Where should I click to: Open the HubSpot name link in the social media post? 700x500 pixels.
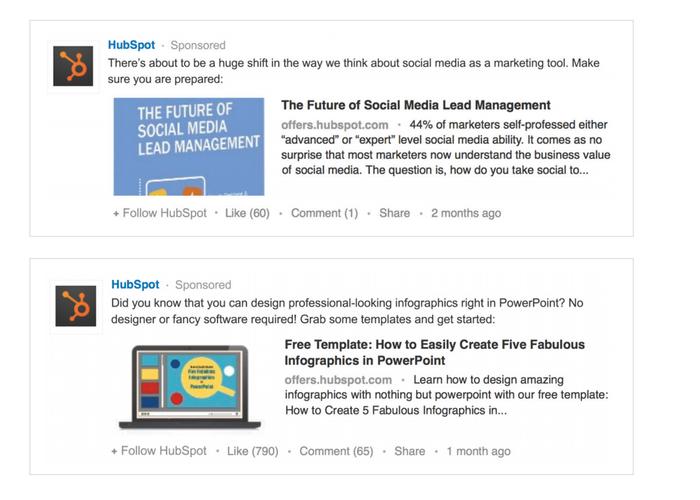[131, 45]
